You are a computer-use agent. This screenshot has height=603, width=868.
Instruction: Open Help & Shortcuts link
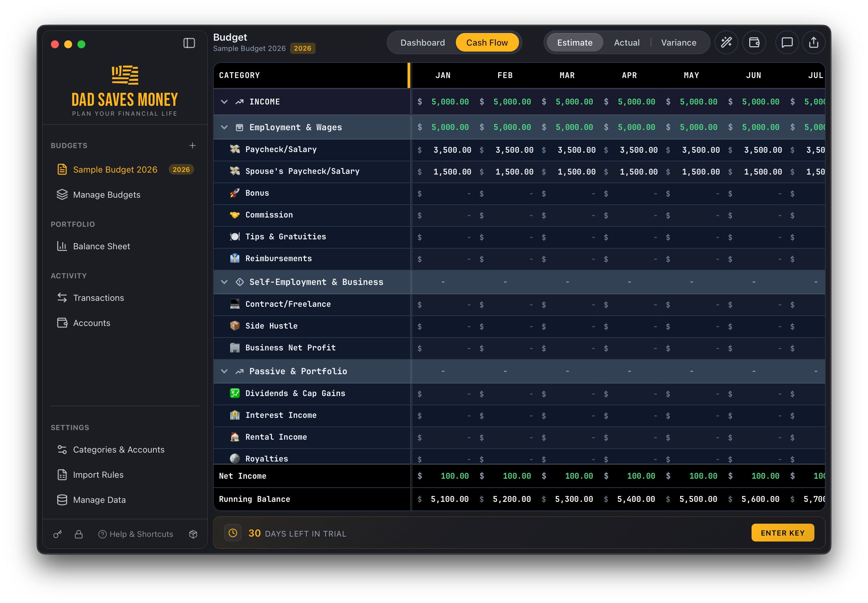[136, 534]
